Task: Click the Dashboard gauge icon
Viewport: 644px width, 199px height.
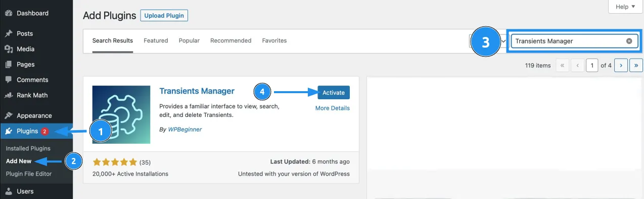Action: (x=9, y=13)
